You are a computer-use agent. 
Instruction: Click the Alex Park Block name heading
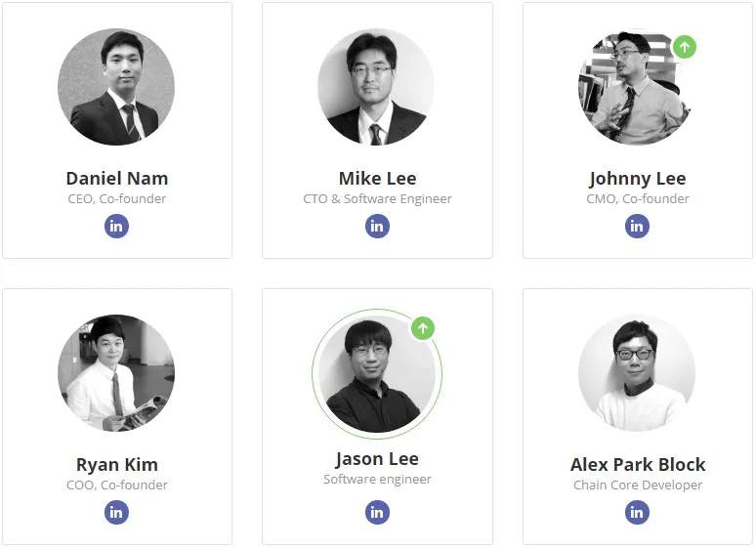(x=638, y=465)
